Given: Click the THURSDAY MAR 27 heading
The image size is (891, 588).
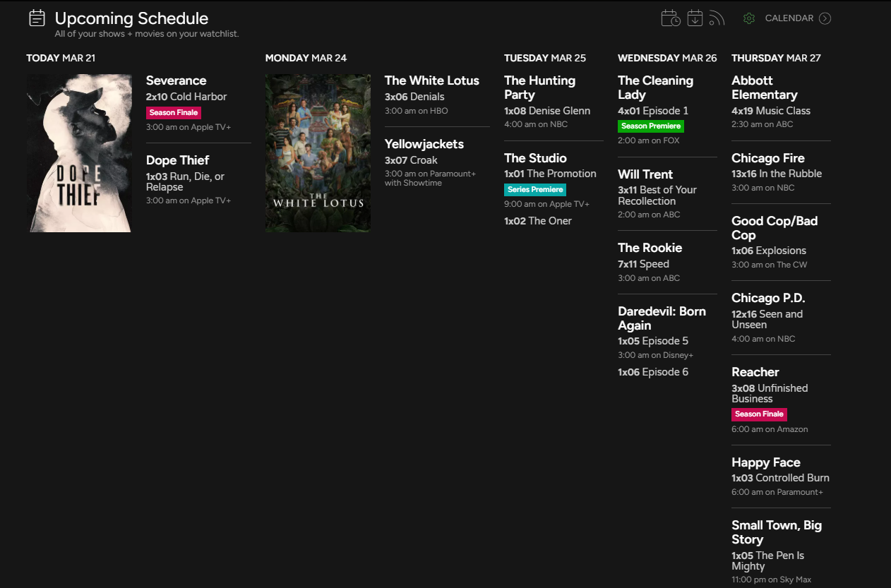Looking at the screenshot, I should (776, 58).
